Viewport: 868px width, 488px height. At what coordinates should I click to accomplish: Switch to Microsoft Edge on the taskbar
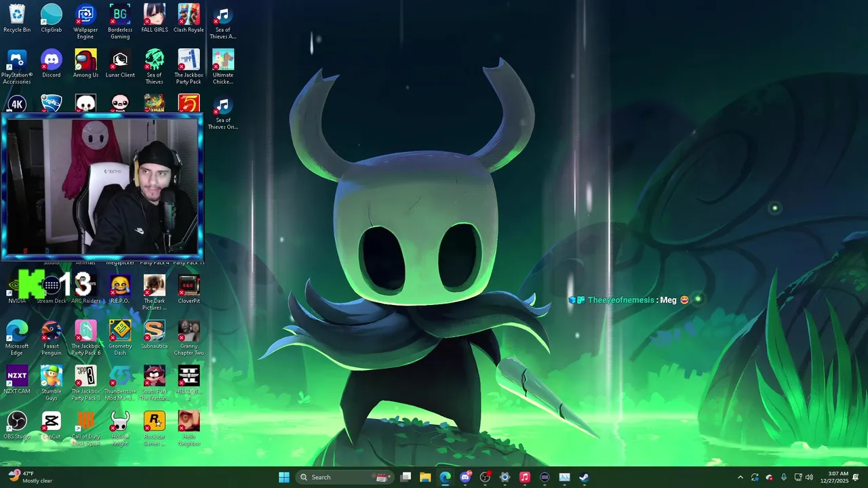(445, 477)
